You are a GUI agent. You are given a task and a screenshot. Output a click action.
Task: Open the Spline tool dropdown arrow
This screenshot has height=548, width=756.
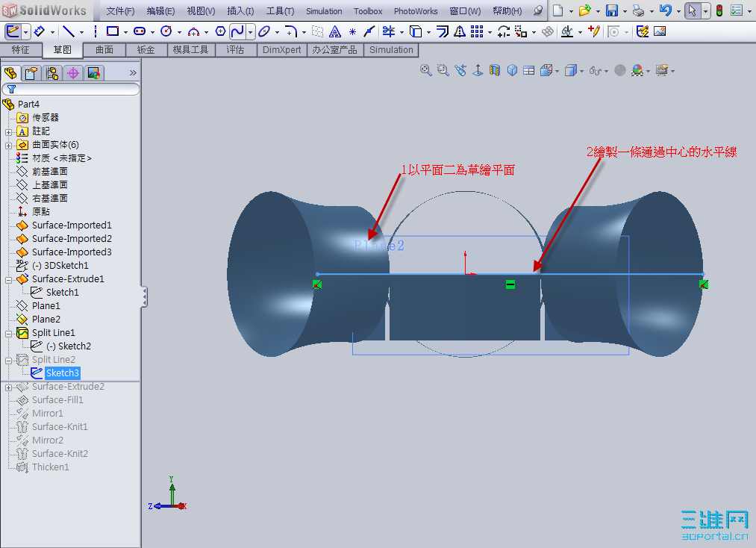pyautogui.click(x=250, y=32)
